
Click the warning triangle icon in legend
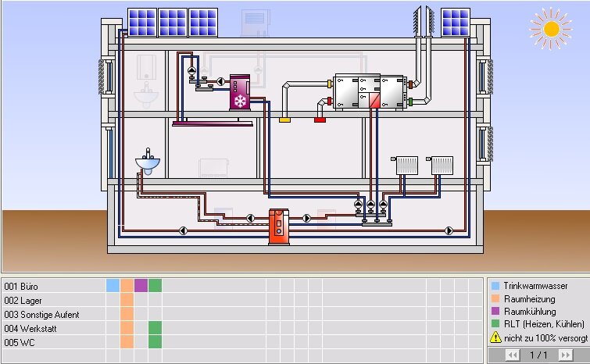(495, 337)
